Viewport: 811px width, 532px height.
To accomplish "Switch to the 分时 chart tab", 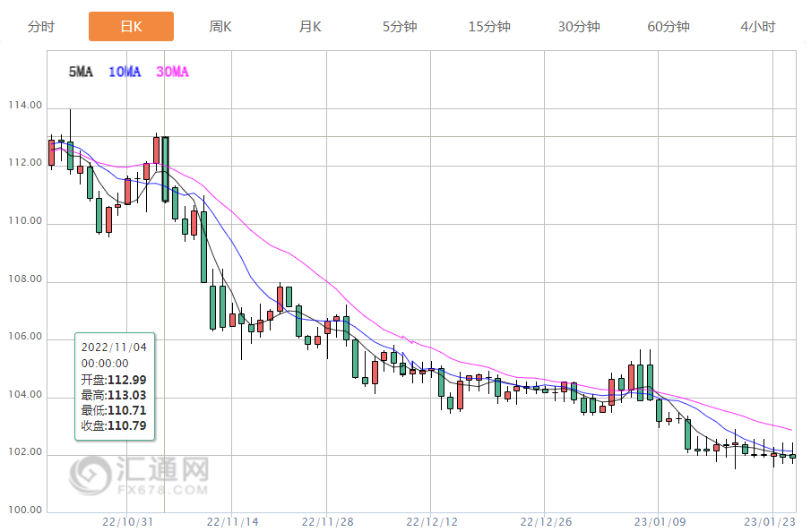I will click(41, 27).
